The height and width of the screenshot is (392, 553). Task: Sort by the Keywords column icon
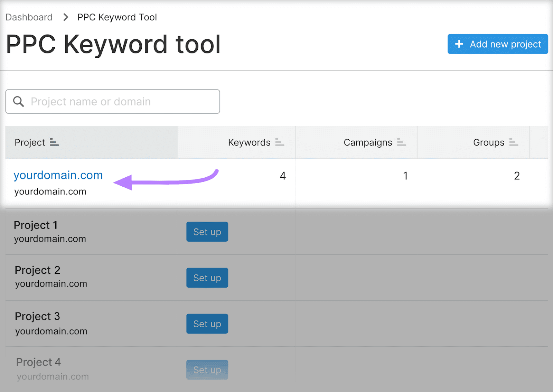[279, 142]
